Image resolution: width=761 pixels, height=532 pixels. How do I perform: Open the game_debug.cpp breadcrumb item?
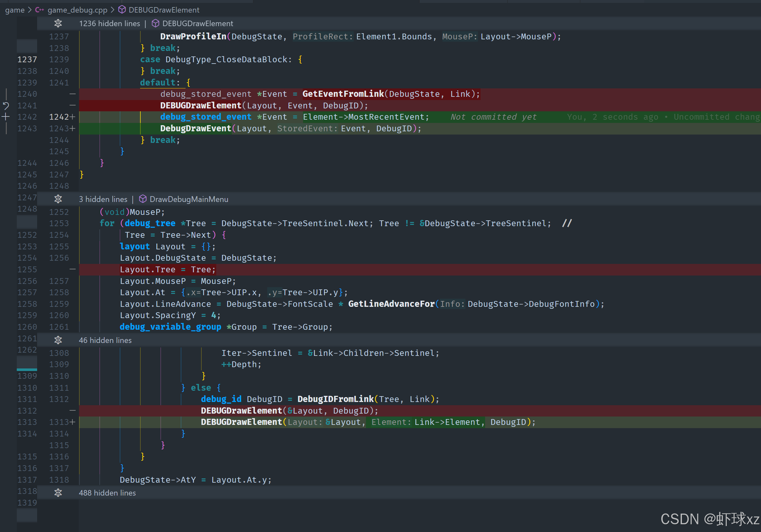pyautogui.click(x=77, y=10)
